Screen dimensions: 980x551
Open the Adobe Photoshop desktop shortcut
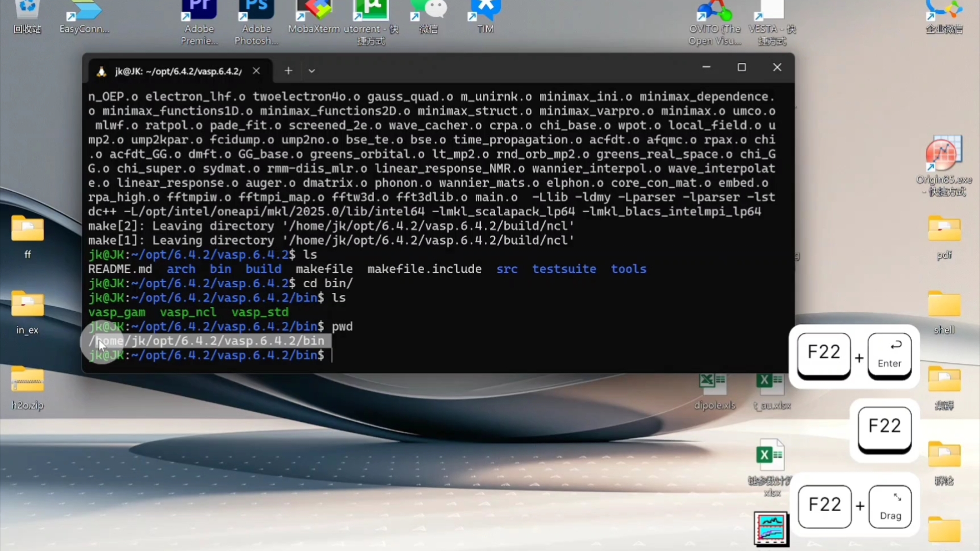click(x=256, y=15)
